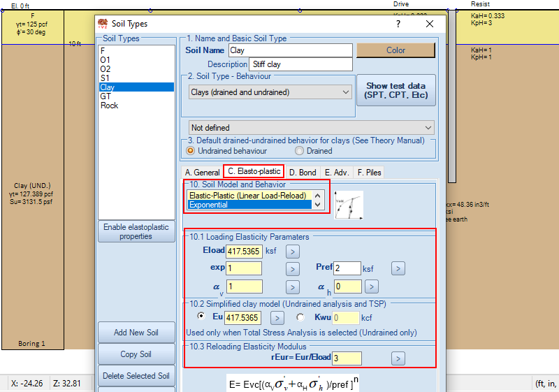
Task: Click the arrow button next to Eu
Action: [x=277, y=318]
